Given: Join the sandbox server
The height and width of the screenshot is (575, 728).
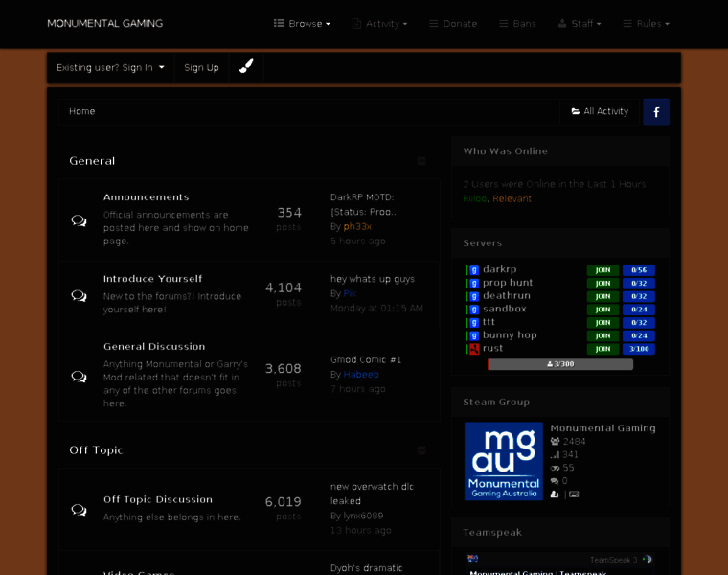Looking at the screenshot, I should [x=603, y=309].
